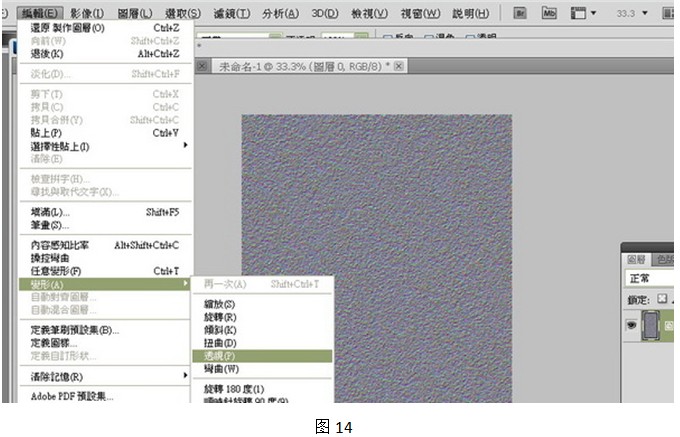
Task: Select 內容感知比率 content-aware scale
Action: tap(105, 245)
